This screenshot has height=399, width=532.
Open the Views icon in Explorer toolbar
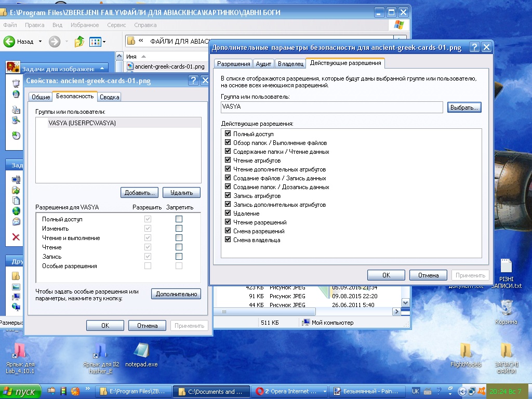click(95, 42)
